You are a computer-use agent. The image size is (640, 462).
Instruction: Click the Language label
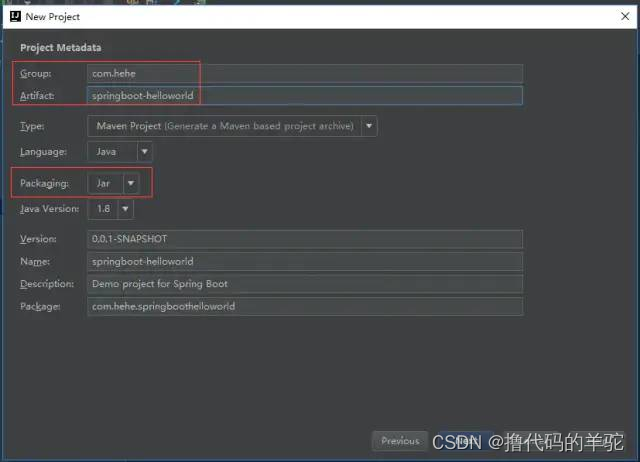[x=43, y=152]
